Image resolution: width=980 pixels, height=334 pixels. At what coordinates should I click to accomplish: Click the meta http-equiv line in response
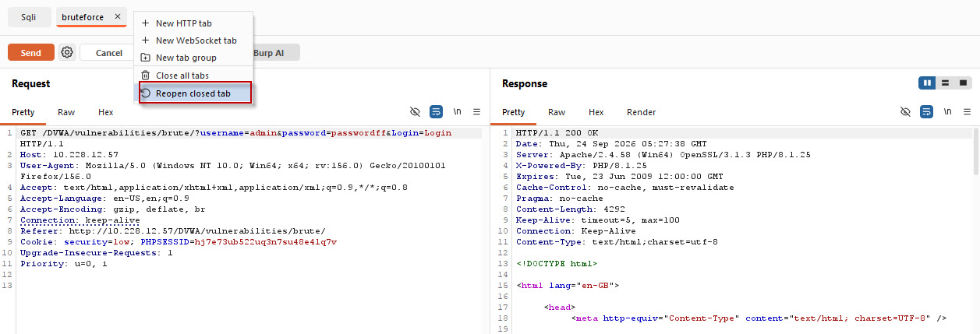tap(759, 318)
